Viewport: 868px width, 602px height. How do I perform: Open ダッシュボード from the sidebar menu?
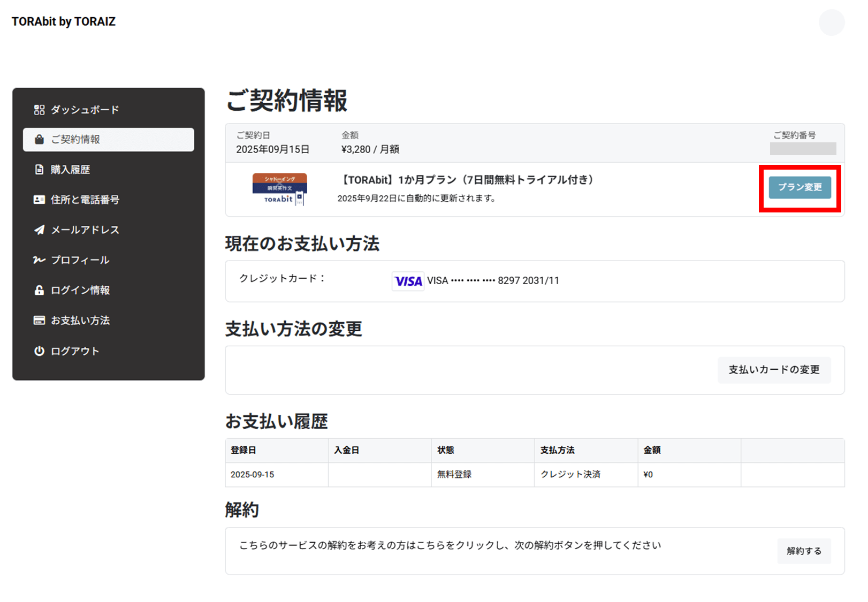tap(85, 110)
